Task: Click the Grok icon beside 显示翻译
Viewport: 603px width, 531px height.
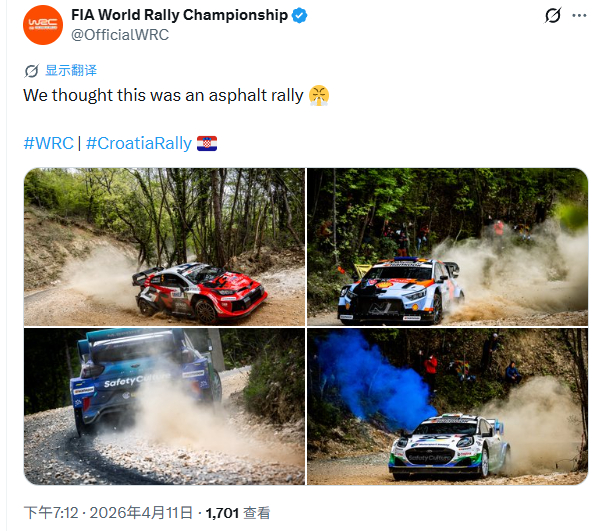Action: [32, 71]
